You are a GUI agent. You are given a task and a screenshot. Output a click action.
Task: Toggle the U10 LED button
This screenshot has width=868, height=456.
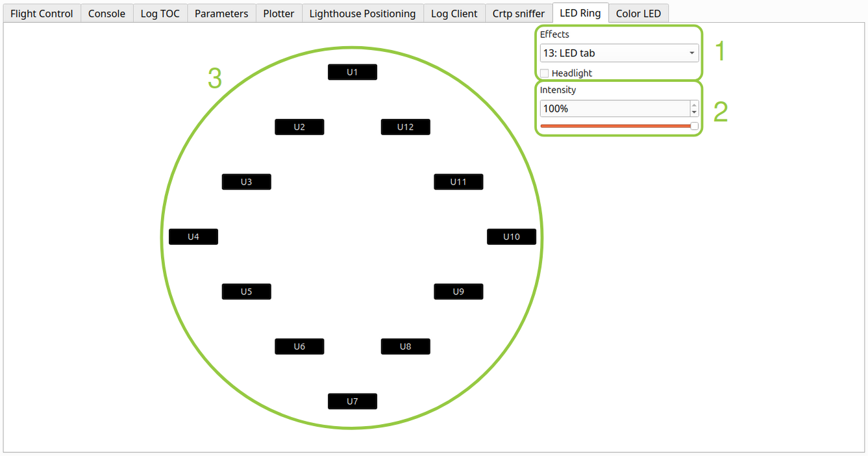click(x=511, y=237)
